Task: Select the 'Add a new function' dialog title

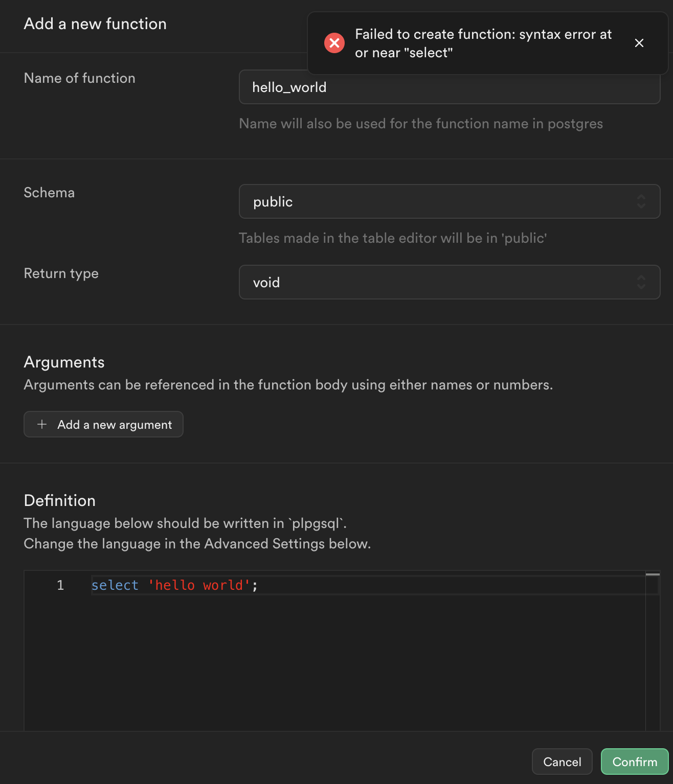Action: [x=95, y=24]
